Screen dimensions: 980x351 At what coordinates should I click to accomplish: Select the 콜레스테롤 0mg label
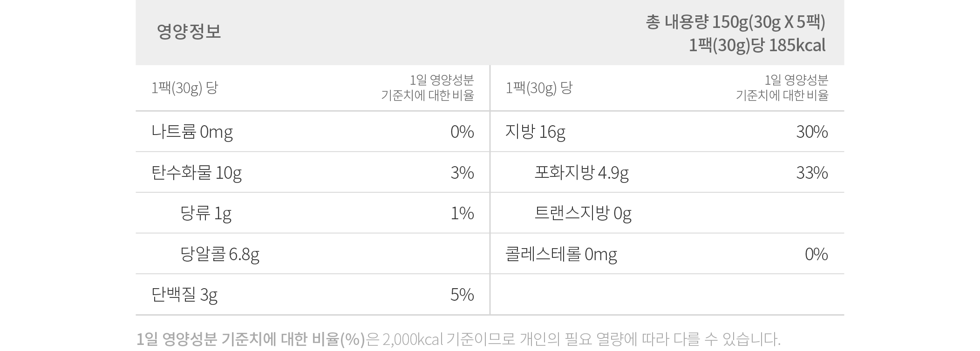pos(561,254)
